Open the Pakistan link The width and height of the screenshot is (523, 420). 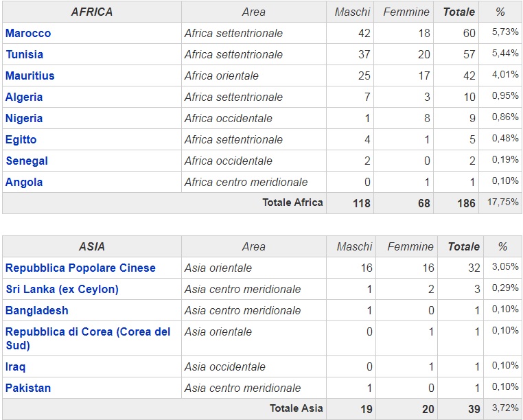pos(28,388)
